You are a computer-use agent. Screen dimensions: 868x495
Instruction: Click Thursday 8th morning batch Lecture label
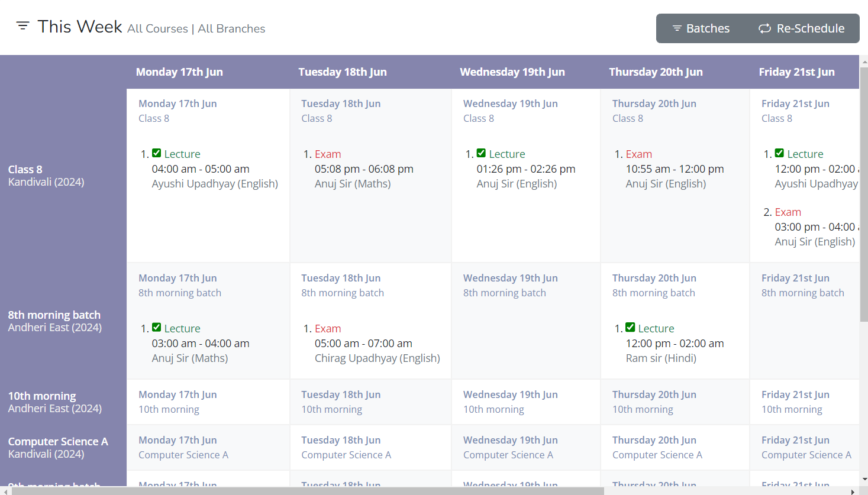[x=656, y=329]
